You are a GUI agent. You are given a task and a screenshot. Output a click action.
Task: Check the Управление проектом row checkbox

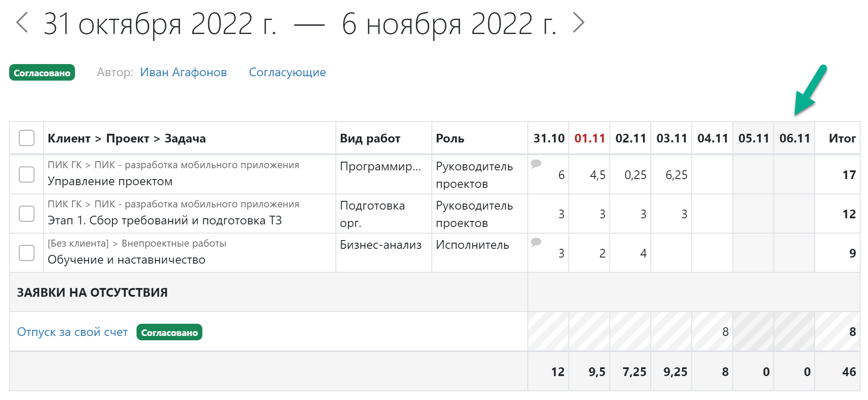pos(27,175)
